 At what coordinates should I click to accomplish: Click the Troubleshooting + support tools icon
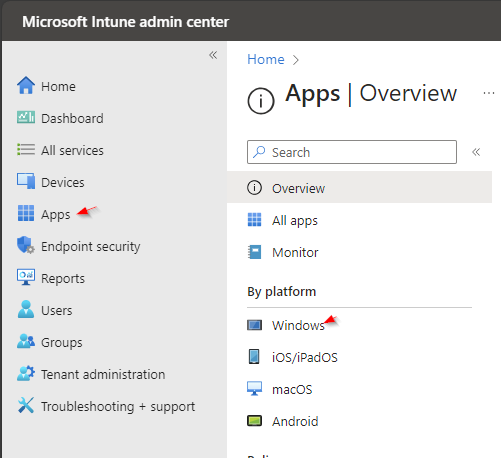(26, 405)
